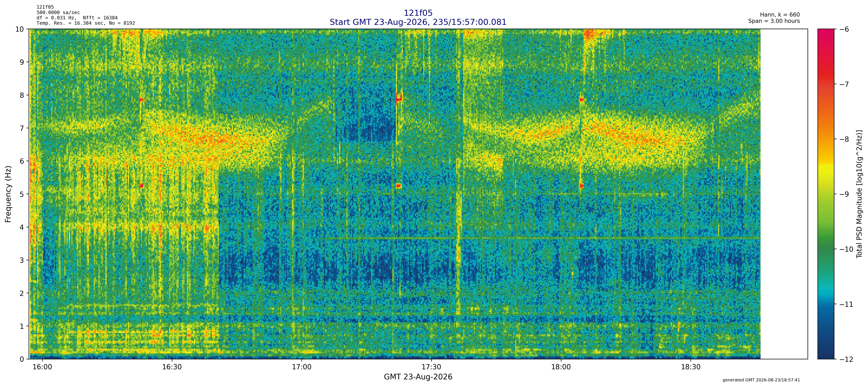Click the frequency axis "2" tick label

22,293
